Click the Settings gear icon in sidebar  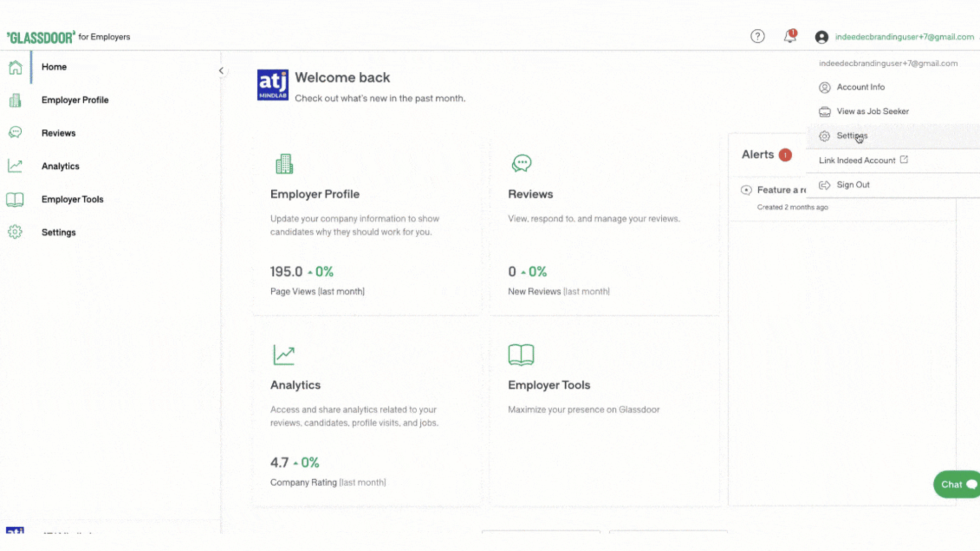click(15, 232)
